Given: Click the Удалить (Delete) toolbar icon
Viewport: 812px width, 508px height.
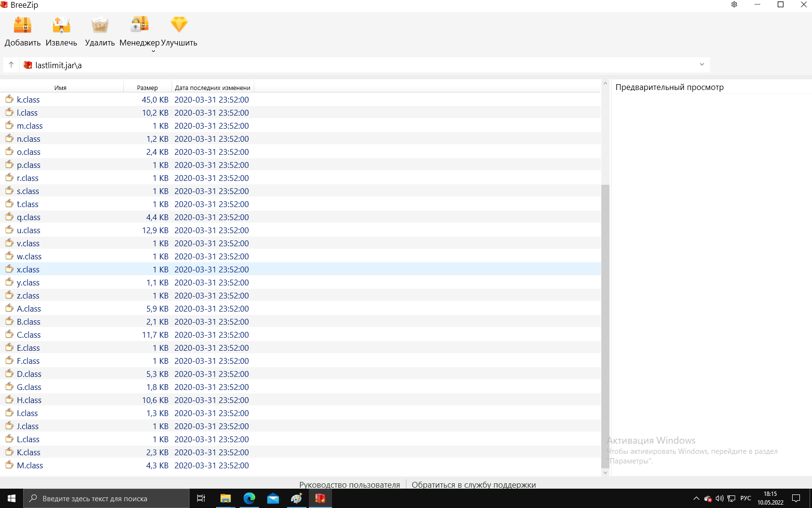Looking at the screenshot, I should (100, 25).
